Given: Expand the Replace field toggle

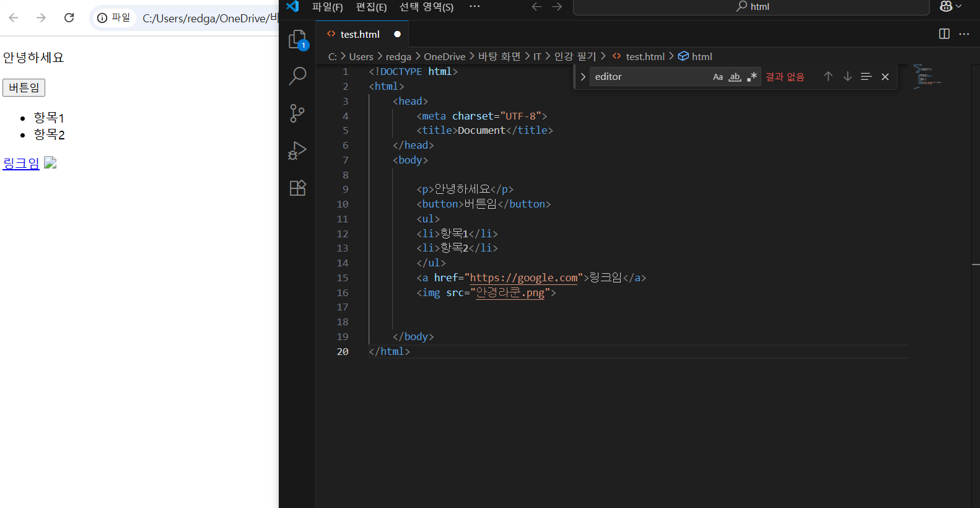Looking at the screenshot, I should click(x=582, y=77).
